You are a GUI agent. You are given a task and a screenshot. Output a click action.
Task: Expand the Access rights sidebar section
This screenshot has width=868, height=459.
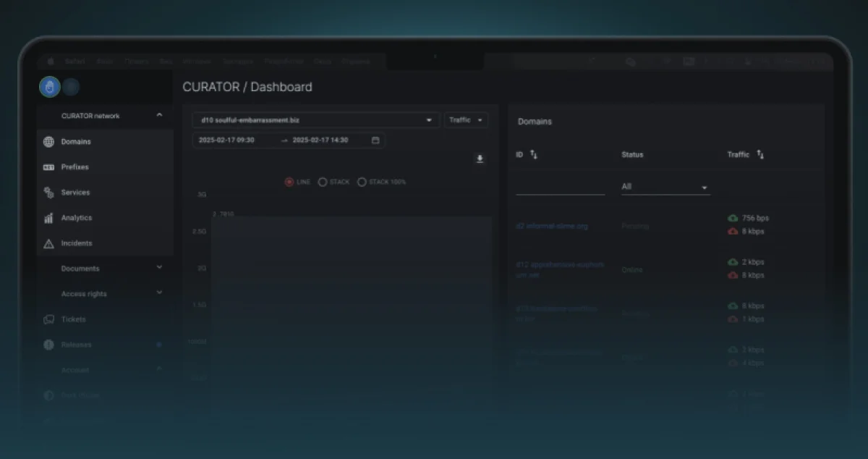159,293
